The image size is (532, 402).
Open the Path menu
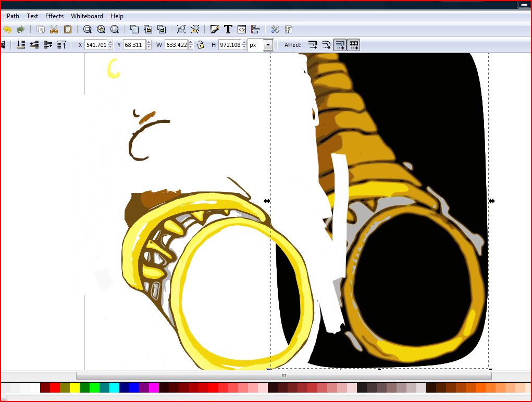pyautogui.click(x=13, y=16)
